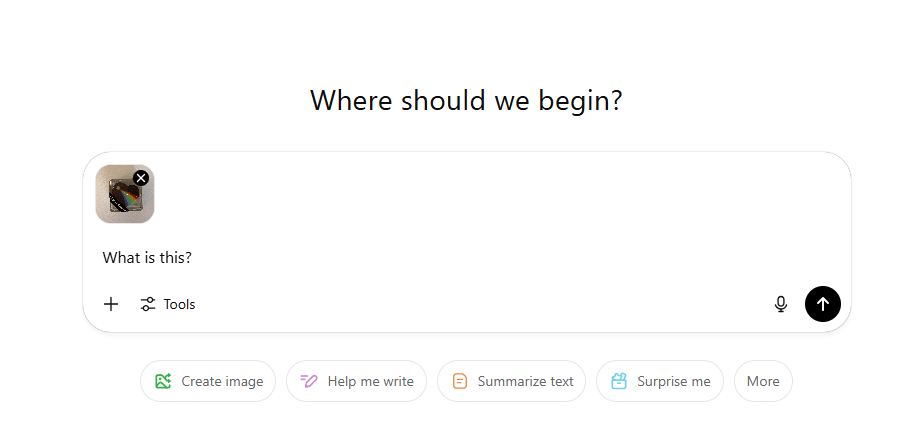Open the attached image thumbnail preview
Image resolution: width=905 pixels, height=426 pixels.
tap(121, 198)
